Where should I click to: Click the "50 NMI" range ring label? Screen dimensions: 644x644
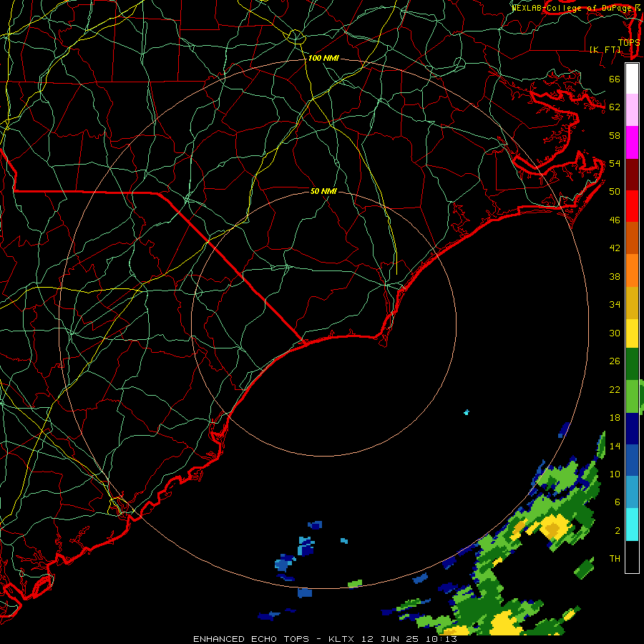pyautogui.click(x=323, y=191)
